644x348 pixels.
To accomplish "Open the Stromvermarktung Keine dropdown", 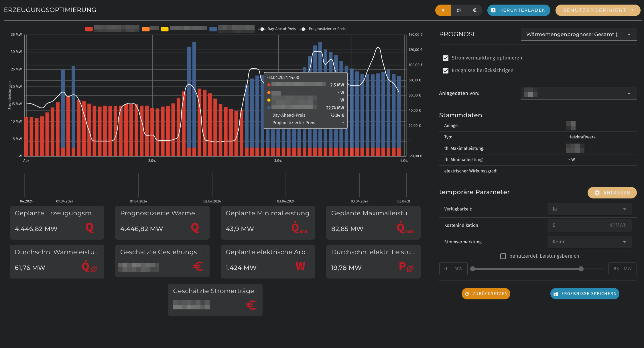I will point(589,242).
